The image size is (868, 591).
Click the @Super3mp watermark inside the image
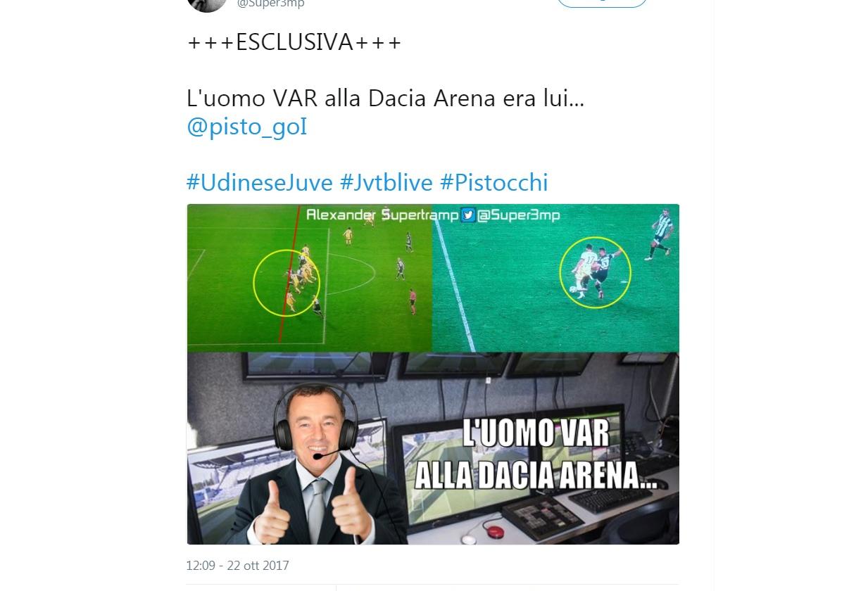point(519,215)
